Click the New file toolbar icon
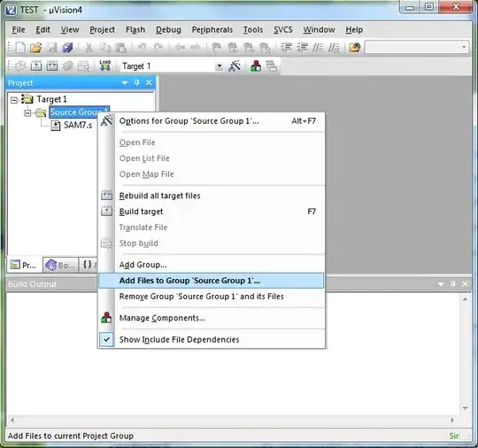 (x=20, y=47)
